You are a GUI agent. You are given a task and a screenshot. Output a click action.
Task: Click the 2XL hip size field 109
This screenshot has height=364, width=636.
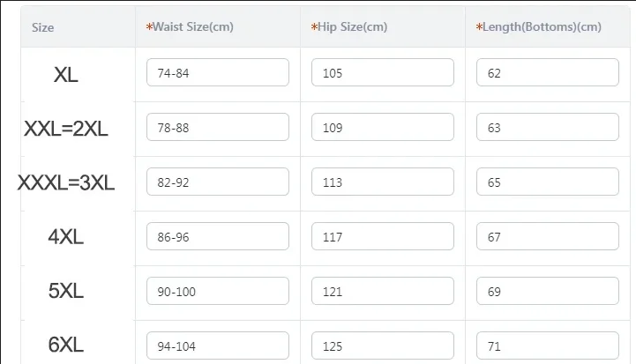[383, 127]
